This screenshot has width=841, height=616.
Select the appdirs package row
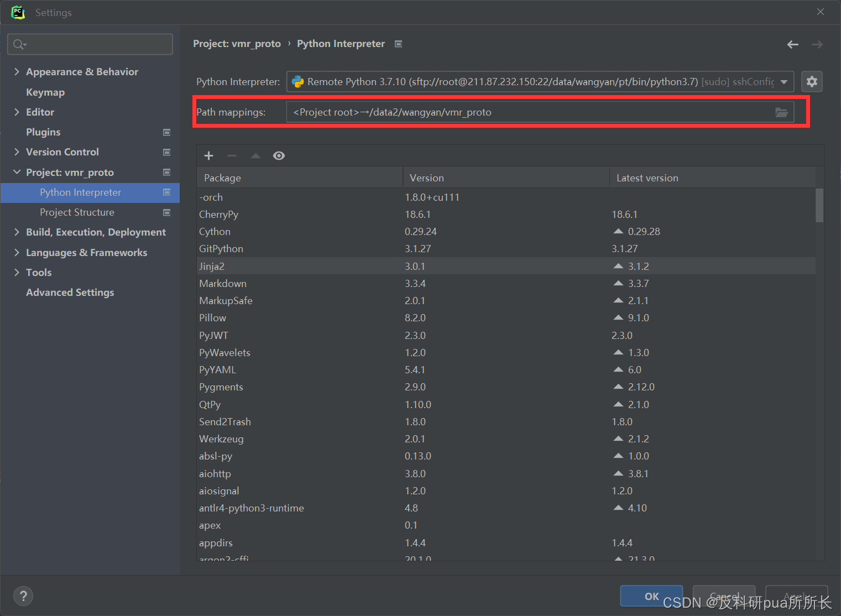pos(506,542)
